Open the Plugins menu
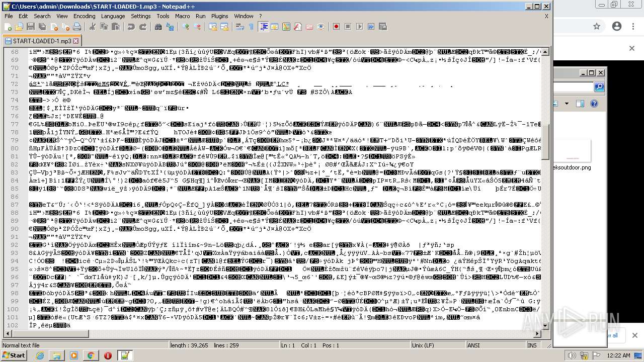The image size is (644, 362). pos(219,16)
